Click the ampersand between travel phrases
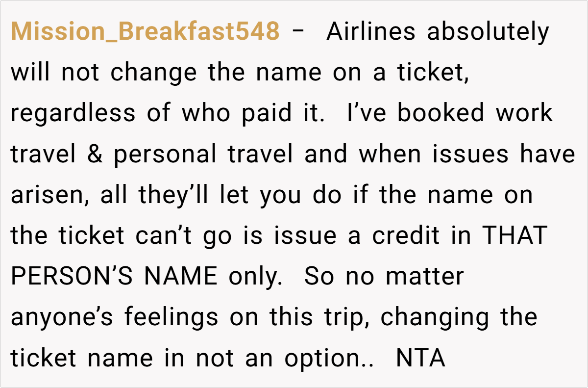The height and width of the screenshot is (388, 588). pyautogui.click(x=95, y=155)
